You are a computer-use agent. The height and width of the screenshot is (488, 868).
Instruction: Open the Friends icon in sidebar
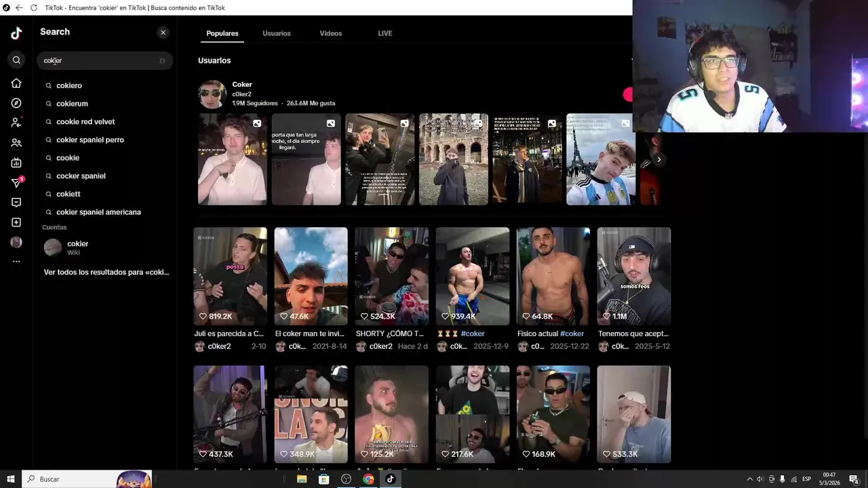point(16,143)
